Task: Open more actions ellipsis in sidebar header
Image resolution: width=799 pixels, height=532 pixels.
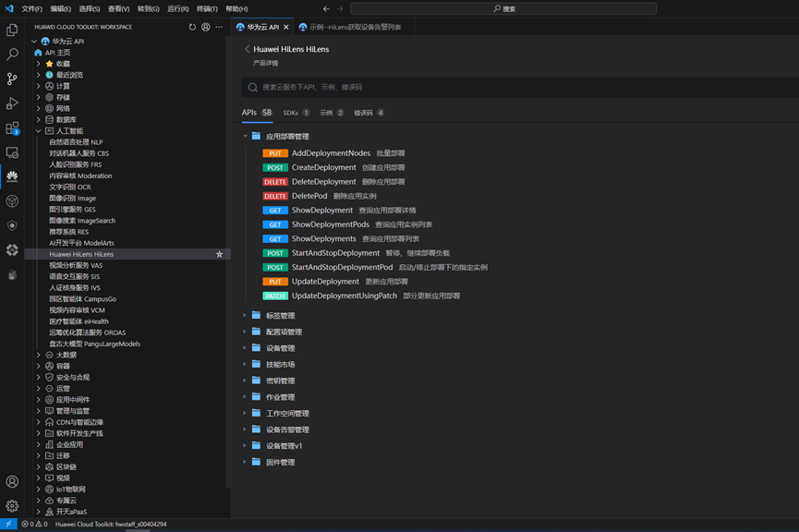Action: tap(219, 27)
